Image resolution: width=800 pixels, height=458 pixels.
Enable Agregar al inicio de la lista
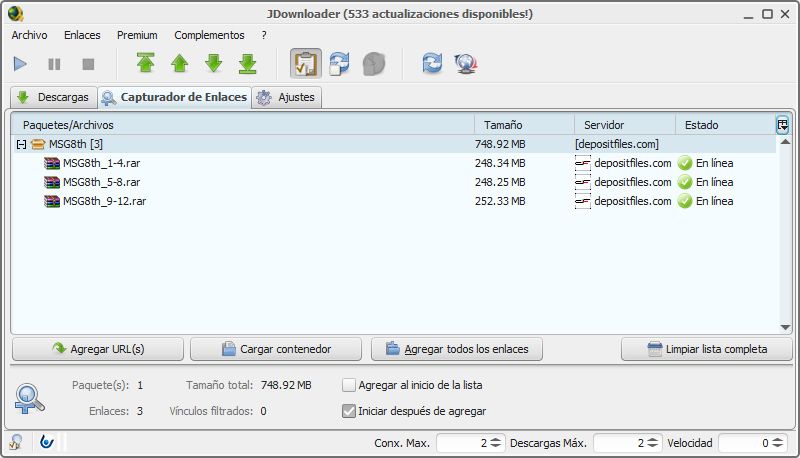click(349, 385)
